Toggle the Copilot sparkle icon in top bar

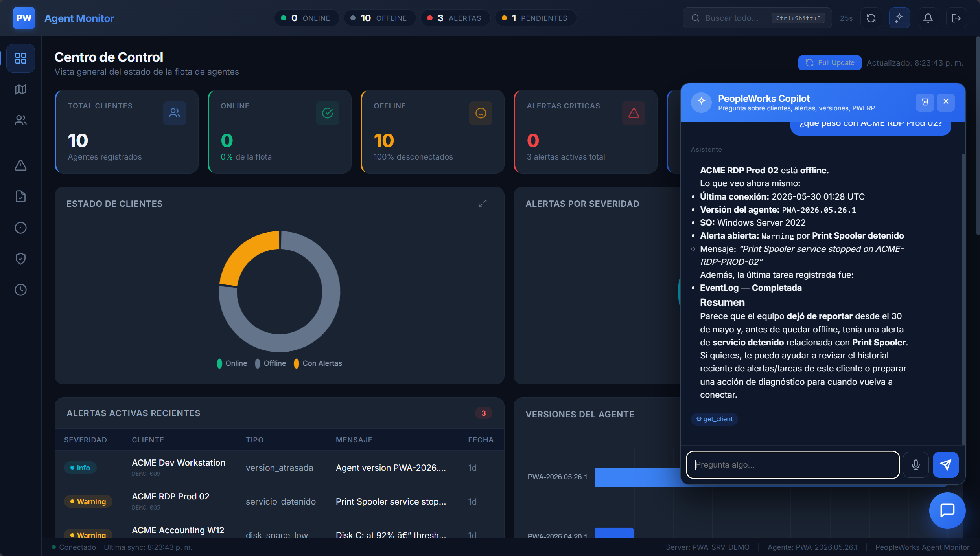tap(899, 18)
